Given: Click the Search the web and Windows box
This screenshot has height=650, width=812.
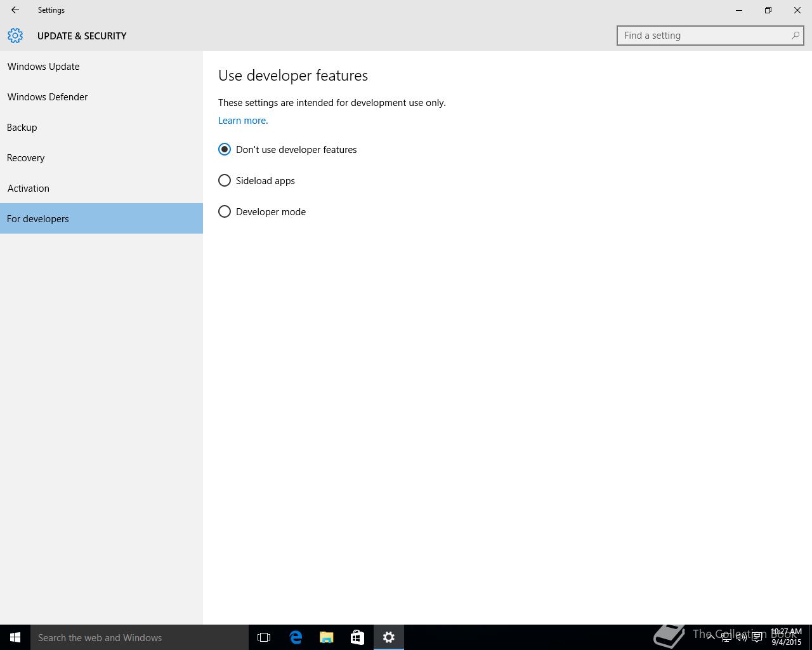Looking at the screenshot, I should click(x=140, y=637).
